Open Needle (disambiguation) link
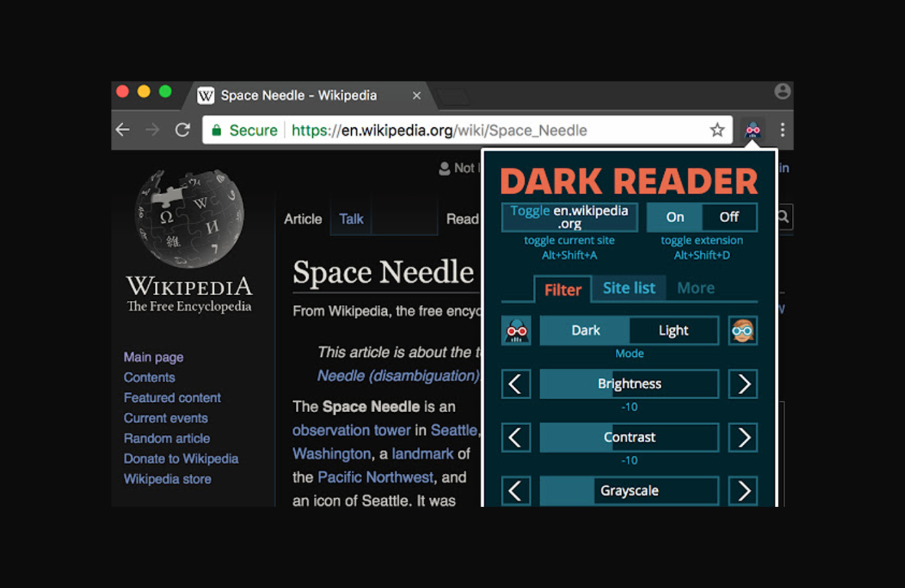905x588 pixels. pyautogui.click(x=399, y=376)
